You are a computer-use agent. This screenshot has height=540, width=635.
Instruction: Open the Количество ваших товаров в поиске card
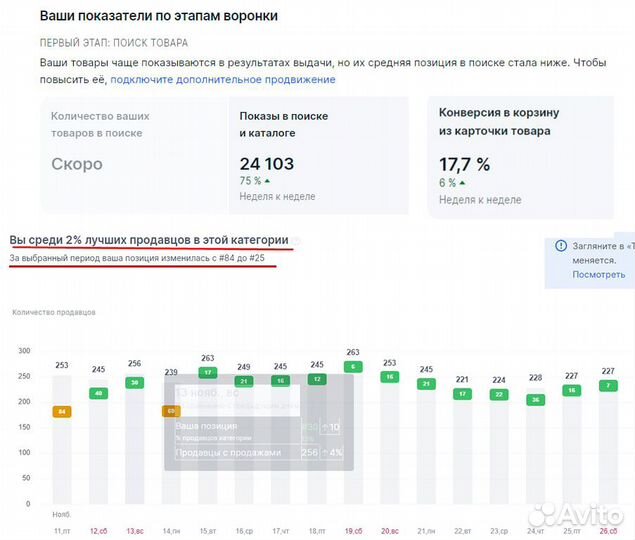click(133, 154)
